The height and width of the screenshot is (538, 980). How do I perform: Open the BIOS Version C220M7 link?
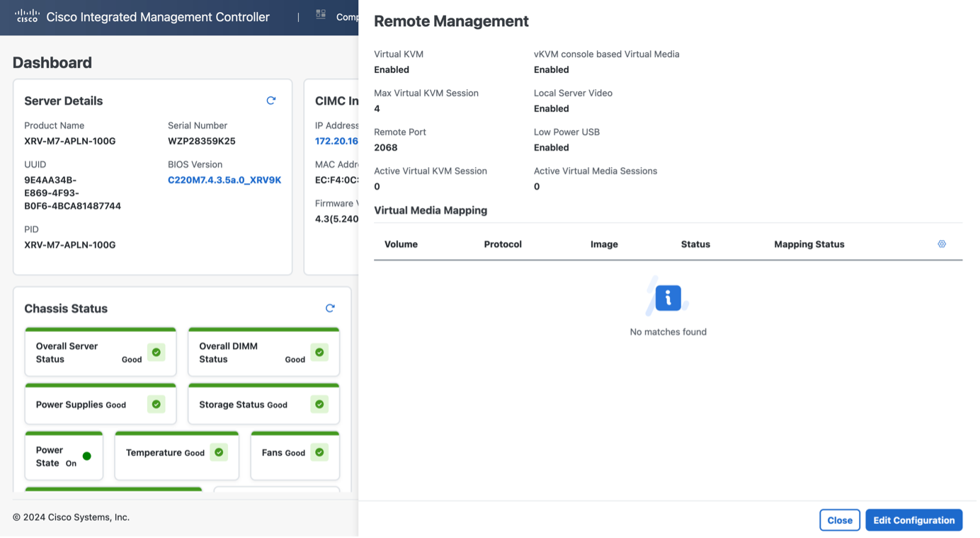tap(224, 180)
